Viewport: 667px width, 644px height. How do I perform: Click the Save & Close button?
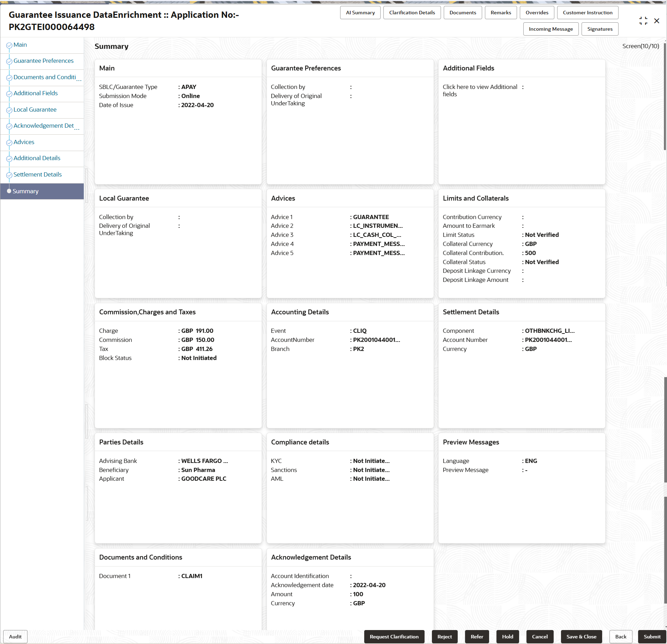[581, 637]
